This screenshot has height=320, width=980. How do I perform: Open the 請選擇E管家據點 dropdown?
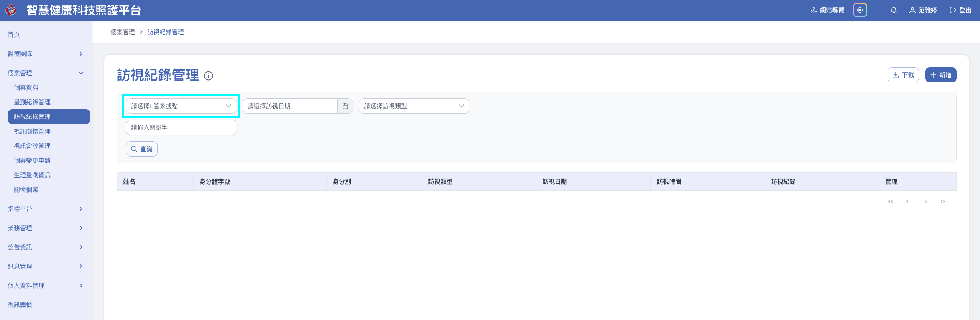pyautogui.click(x=181, y=106)
